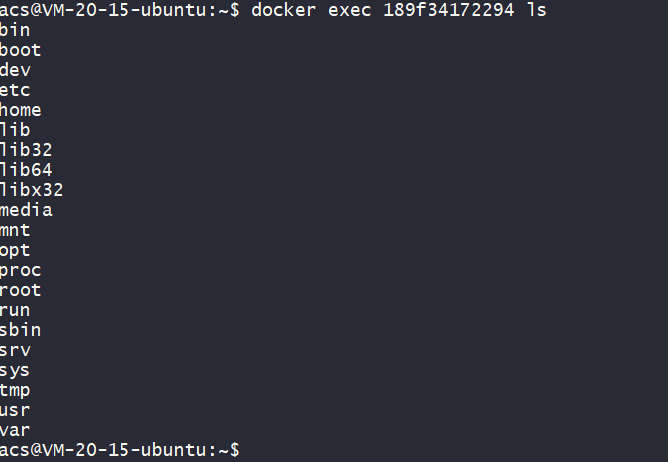Select the media directory name
668x462 pixels.
tap(26, 210)
